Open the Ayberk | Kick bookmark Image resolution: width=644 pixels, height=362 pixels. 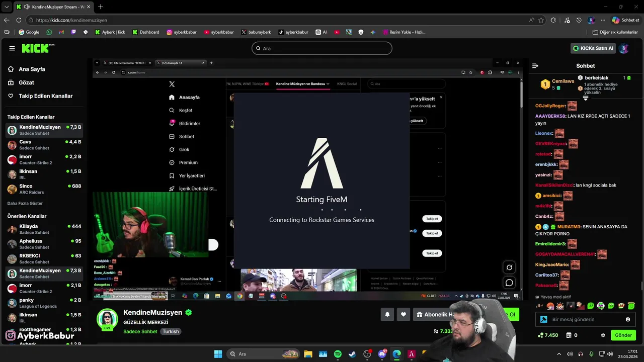point(110,32)
